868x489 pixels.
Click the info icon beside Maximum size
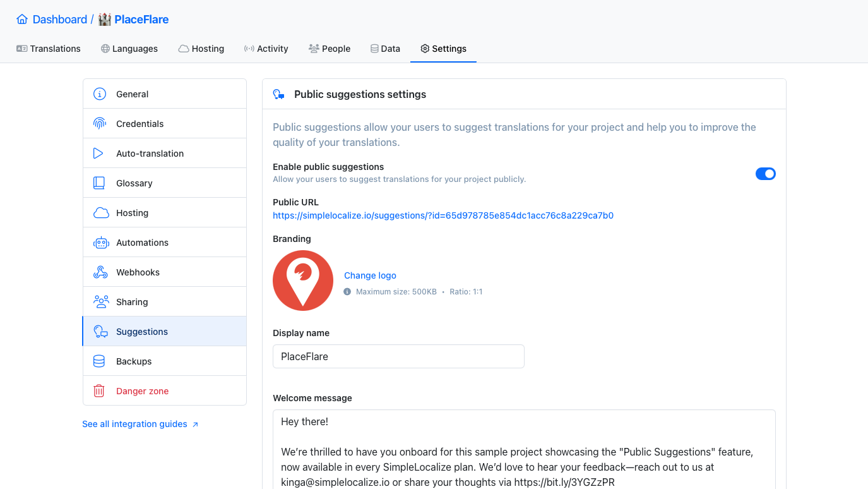point(347,292)
